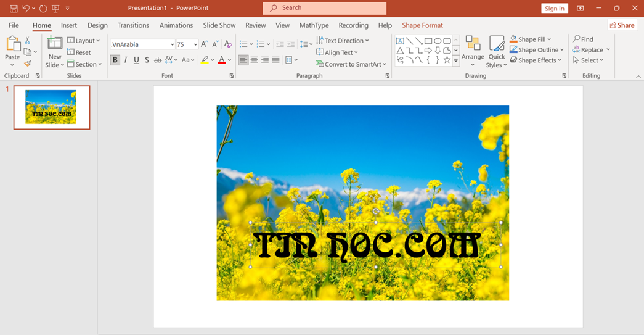Click the red Font Color swatch
The width and height of the screenshot is (644, 335).
(x=222, y=60)
